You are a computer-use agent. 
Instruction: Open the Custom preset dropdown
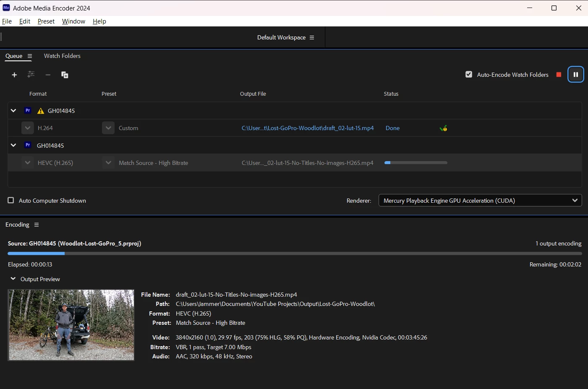108,128
